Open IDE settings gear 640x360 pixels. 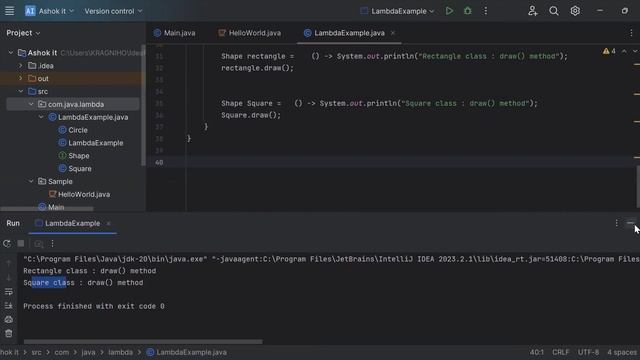575,11
